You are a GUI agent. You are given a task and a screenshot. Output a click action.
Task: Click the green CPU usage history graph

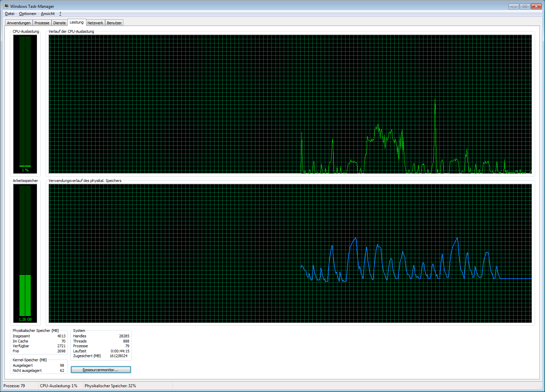[x=290, y=104]
